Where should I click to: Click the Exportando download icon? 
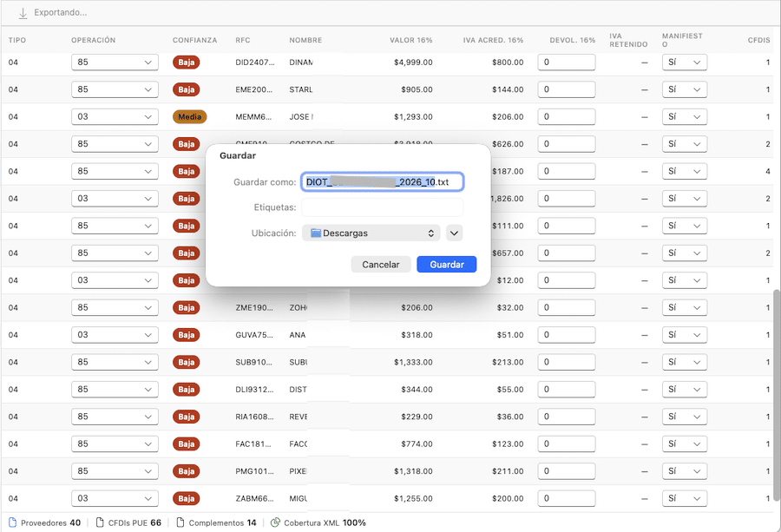tap(23, 13)
